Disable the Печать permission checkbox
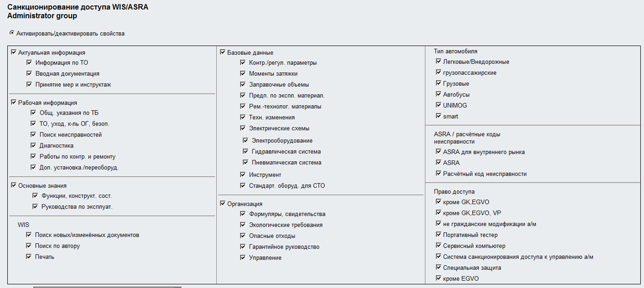The height and width of the screenshot is (288, 644). click(x=29, y=256)
